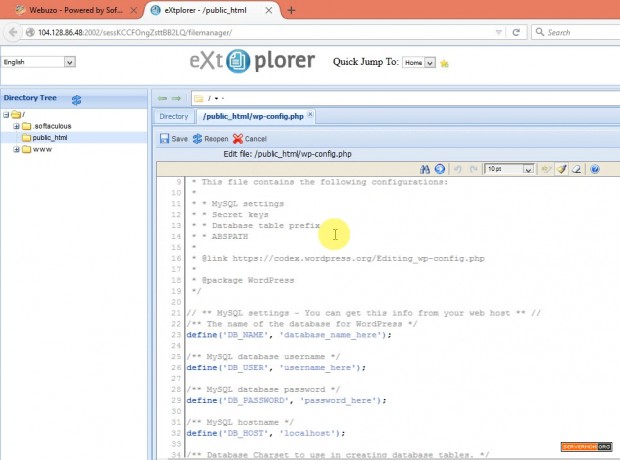Switch to the Directory tab

click(174, 116)
